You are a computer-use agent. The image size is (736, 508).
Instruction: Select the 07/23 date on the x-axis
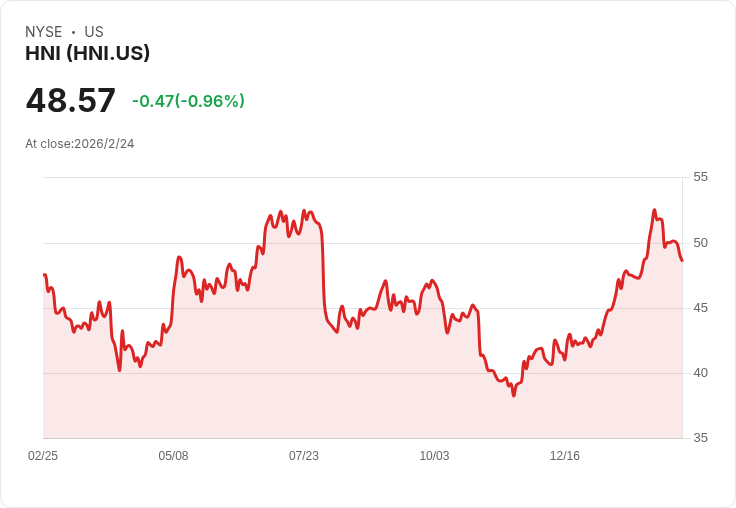(304, 455)
